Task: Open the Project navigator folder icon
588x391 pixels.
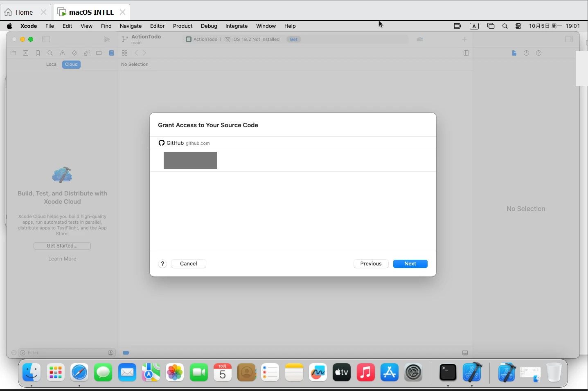Action: tap(14, 53)
